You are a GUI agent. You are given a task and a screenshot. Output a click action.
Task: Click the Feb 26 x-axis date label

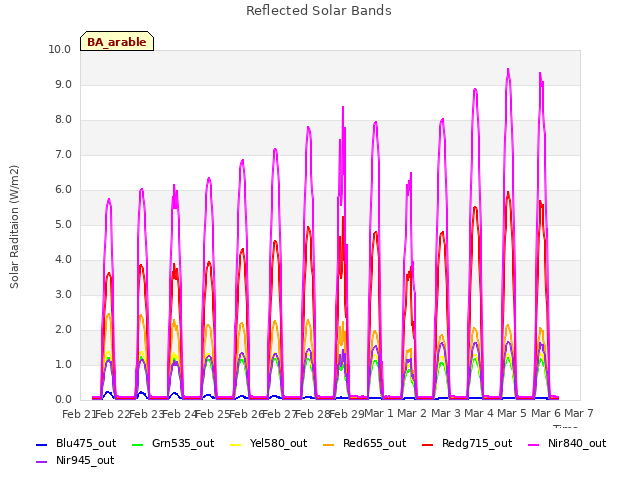[246, 414]
